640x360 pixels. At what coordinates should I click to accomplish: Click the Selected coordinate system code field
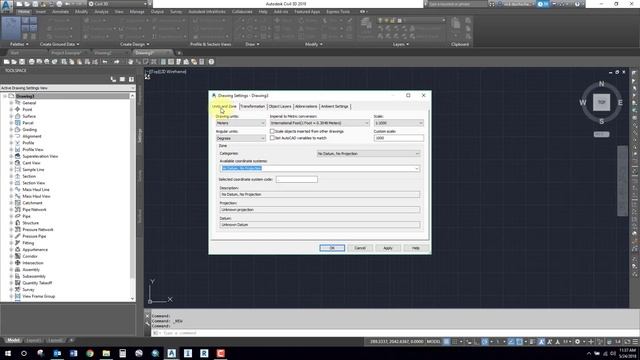point(297,179)
